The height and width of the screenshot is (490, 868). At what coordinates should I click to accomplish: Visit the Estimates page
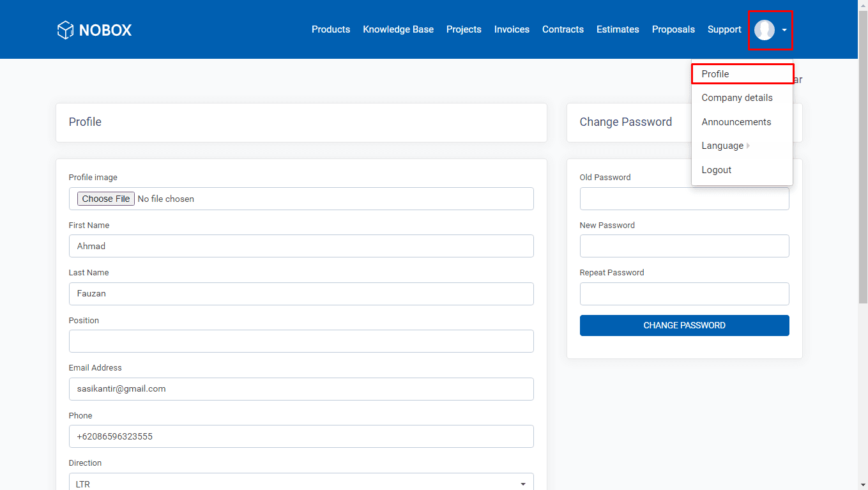[617, 29]
